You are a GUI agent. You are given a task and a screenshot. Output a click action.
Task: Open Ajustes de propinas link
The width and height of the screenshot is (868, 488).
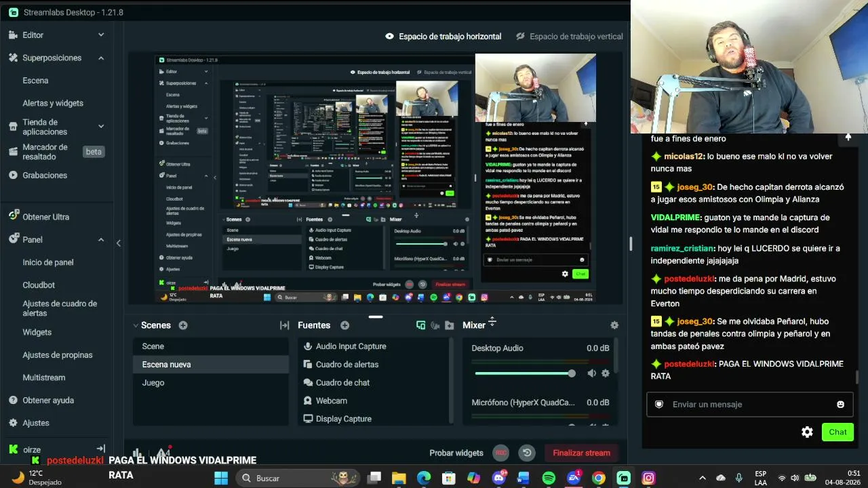(58, 355)
